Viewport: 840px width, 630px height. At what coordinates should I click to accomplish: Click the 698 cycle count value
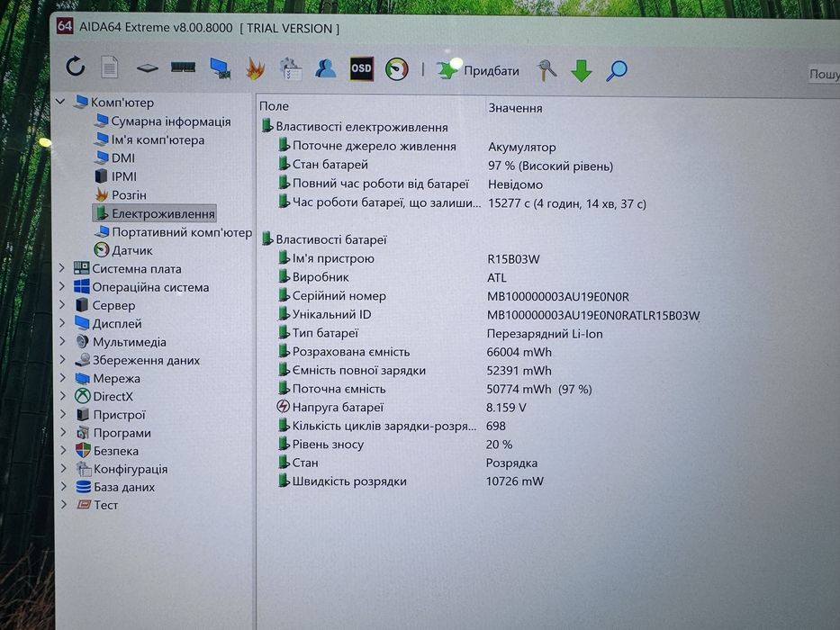[495, 426]
